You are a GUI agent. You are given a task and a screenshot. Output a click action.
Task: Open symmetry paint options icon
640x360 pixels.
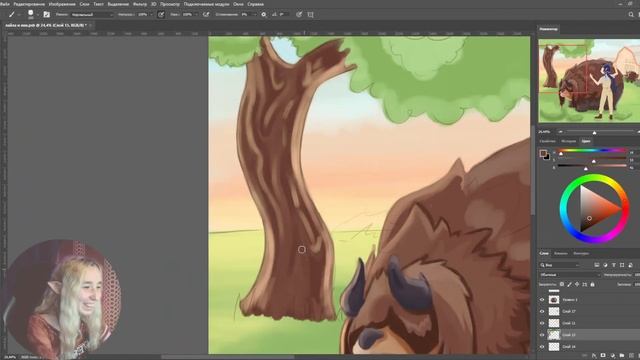tap(310, 14)
